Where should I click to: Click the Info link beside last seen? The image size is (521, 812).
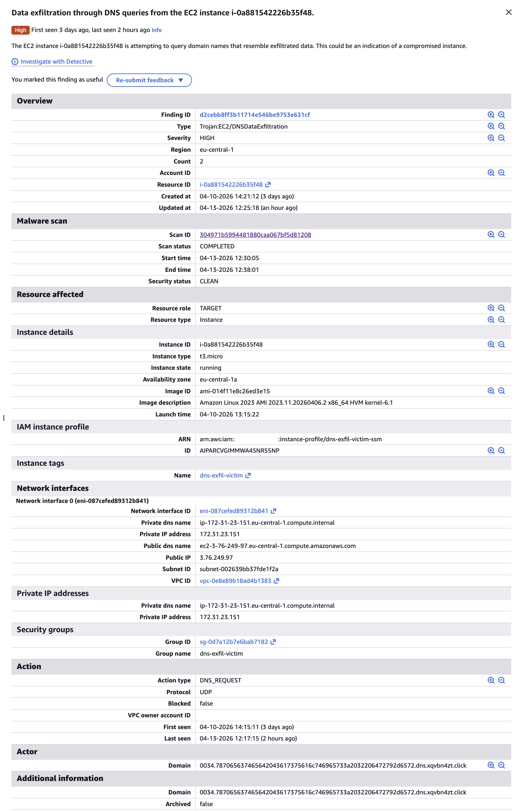coord(156,30)
